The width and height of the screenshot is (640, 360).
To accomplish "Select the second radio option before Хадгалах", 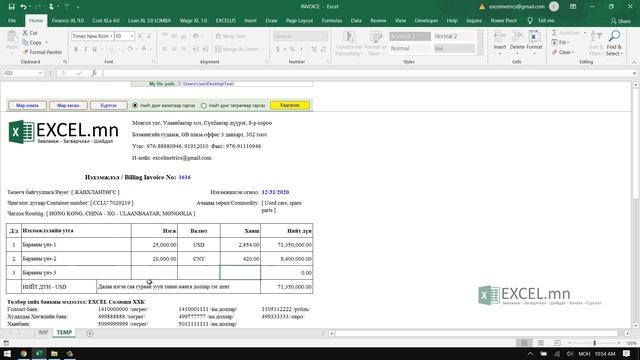I will click(x=204, y=105).
